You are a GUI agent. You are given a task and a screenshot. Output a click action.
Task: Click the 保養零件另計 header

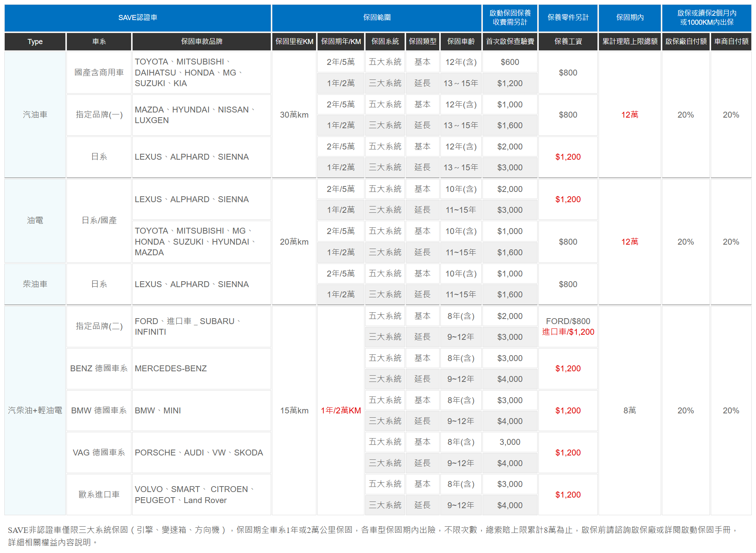[568, 18]
